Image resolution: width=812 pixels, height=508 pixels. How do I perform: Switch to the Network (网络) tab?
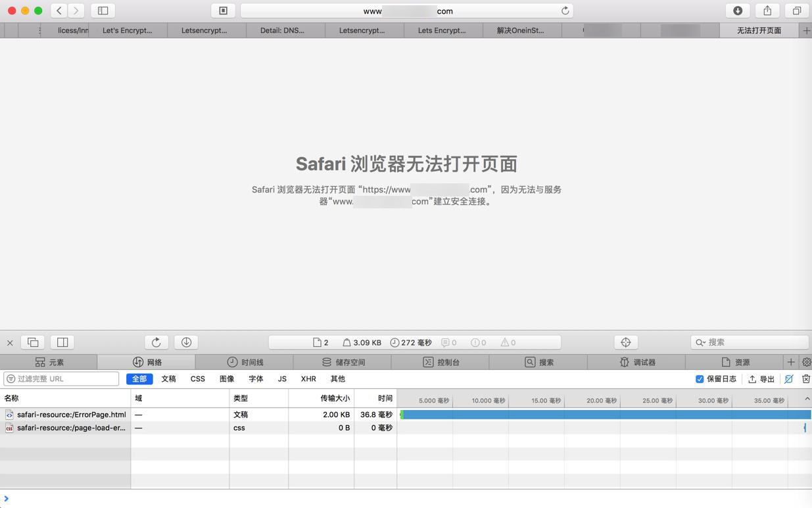click(147, 362)
